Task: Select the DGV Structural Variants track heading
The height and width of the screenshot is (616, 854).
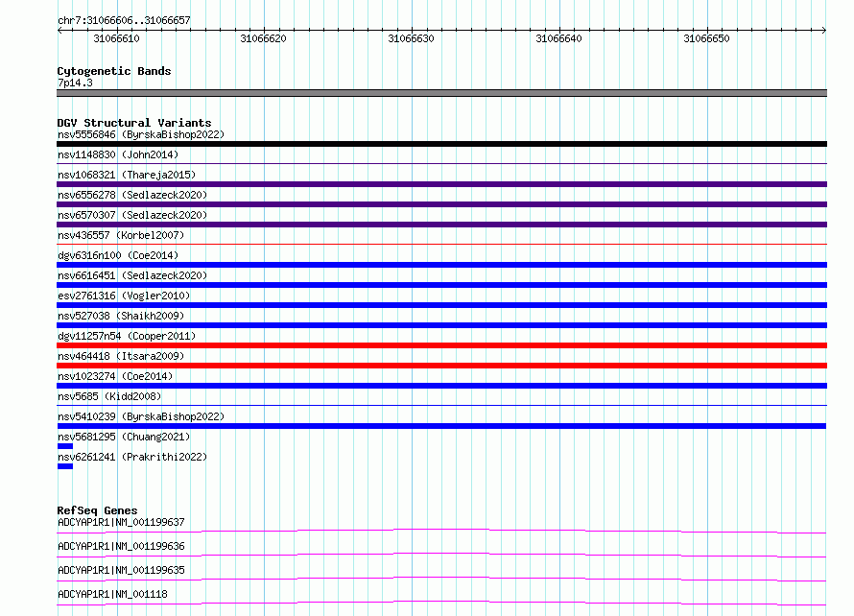Action: point(134,123)
